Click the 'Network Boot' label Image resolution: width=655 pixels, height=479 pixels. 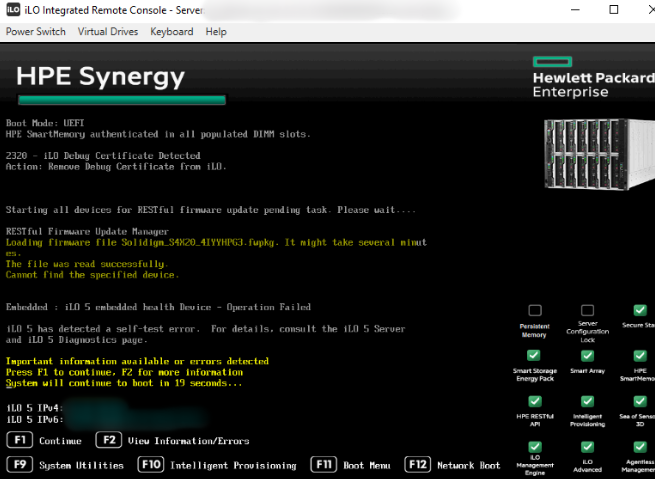pos(469,465)
